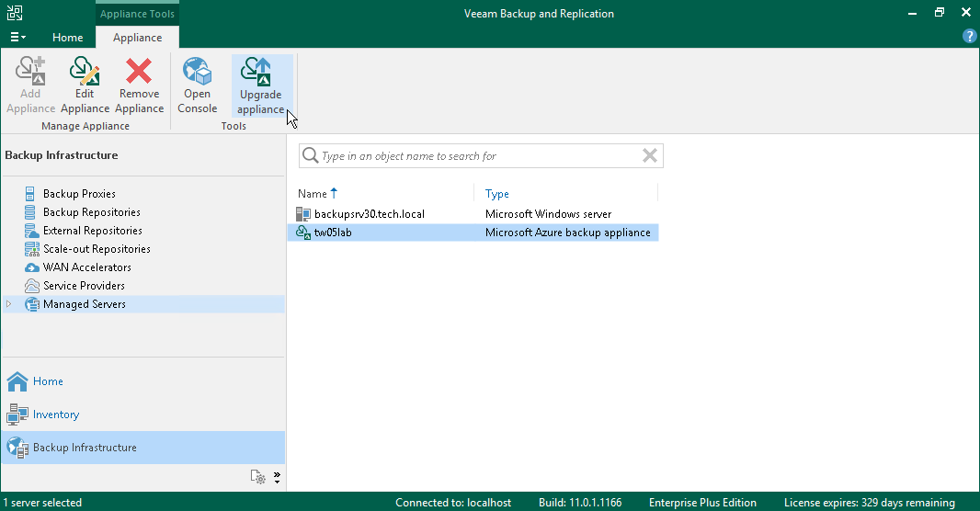Screen dimensions: 980x511
Task: Click the search magnifier icon
Action: [x=310, y=155]
